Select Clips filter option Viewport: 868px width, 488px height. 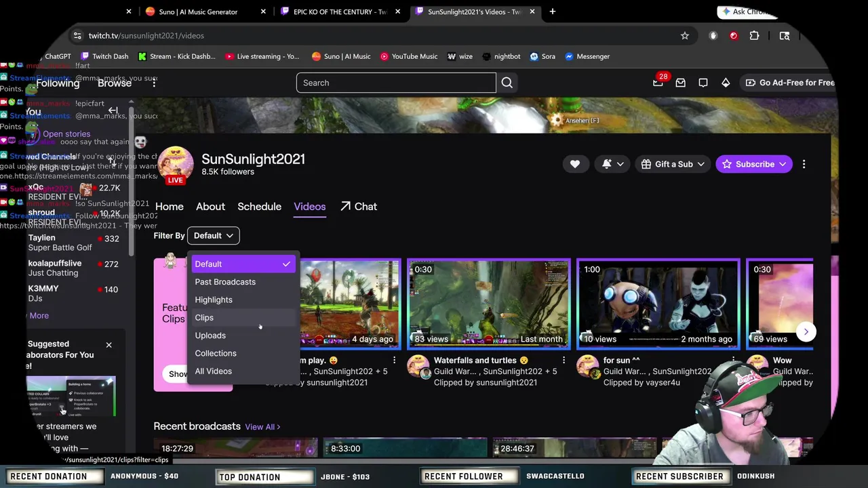click(243, 318)
